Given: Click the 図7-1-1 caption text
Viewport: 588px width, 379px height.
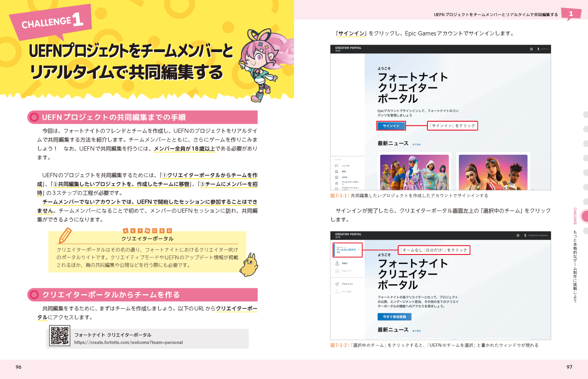Looking at the screenshot, I should coord(409,196).
